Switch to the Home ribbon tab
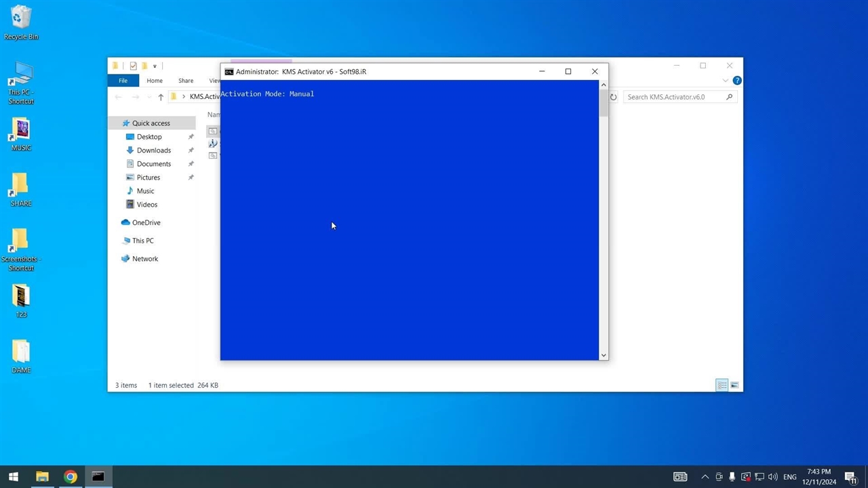Image resolution: width=868 pixels, height=488 pixels. [155, 81]
